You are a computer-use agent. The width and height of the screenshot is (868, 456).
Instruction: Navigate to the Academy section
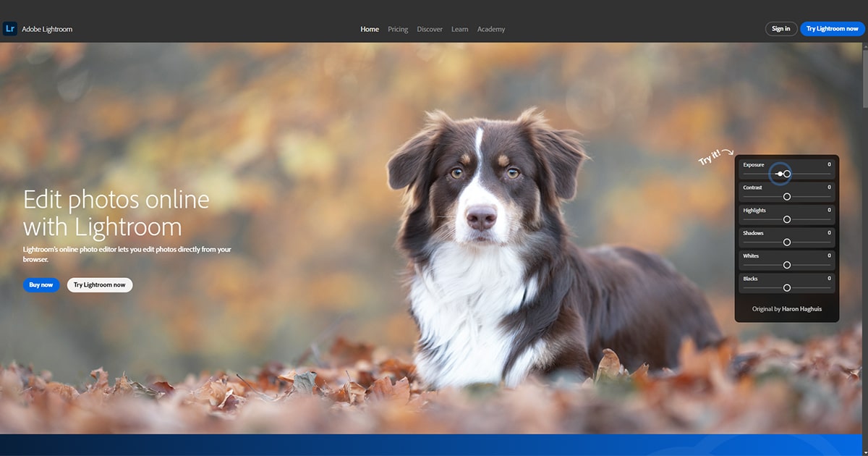point(491,29)
